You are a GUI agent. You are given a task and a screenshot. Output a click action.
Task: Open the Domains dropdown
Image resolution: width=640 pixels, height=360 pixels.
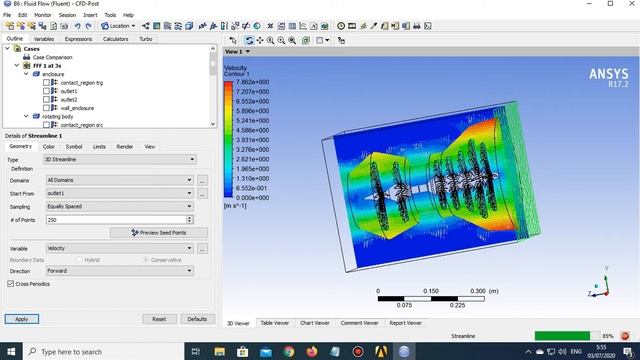tap(120, 180)
